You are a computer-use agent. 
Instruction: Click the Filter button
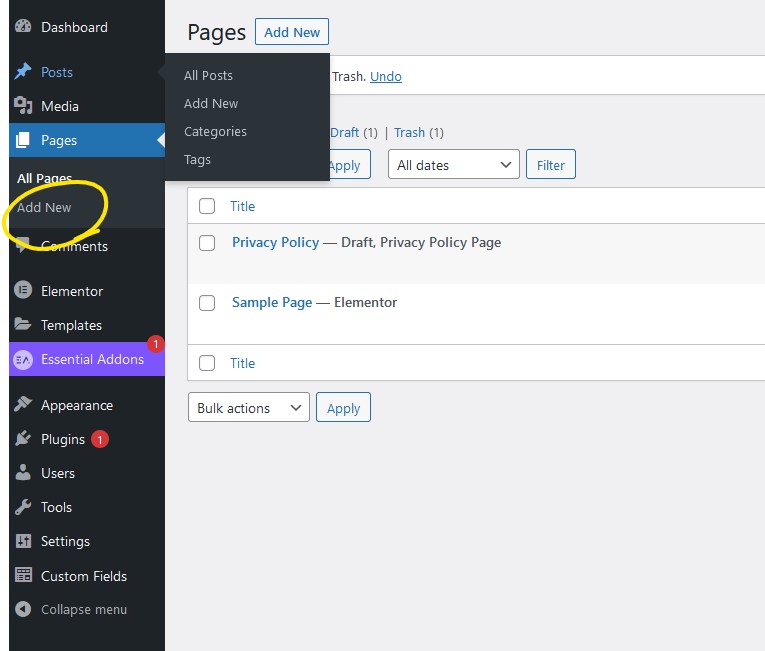coord(551,164)
